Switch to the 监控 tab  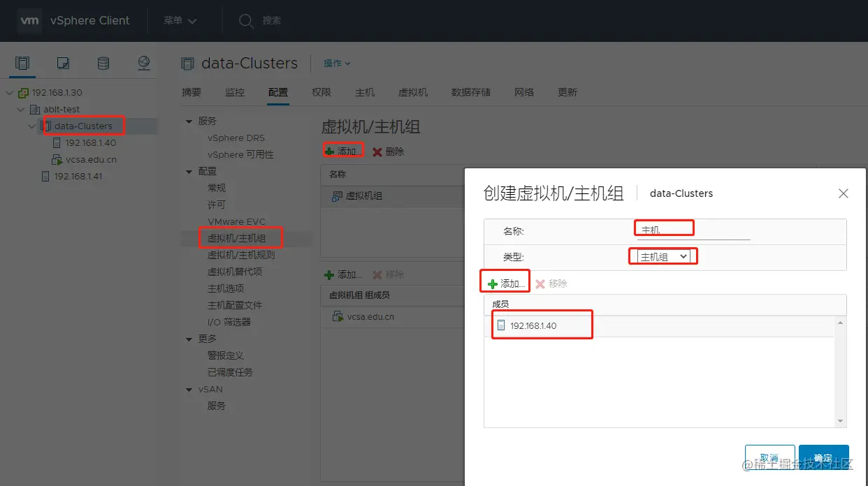pyautogui.click(x=235, y=92)
